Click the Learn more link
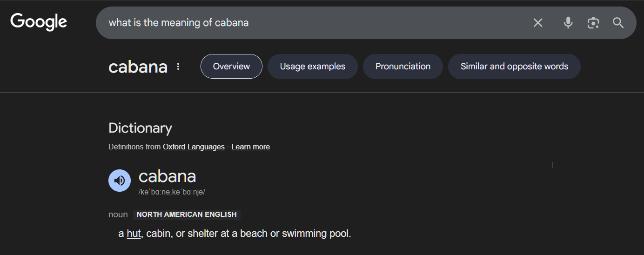The height and width of the screenshot is (255, 644). pos(250,147)
